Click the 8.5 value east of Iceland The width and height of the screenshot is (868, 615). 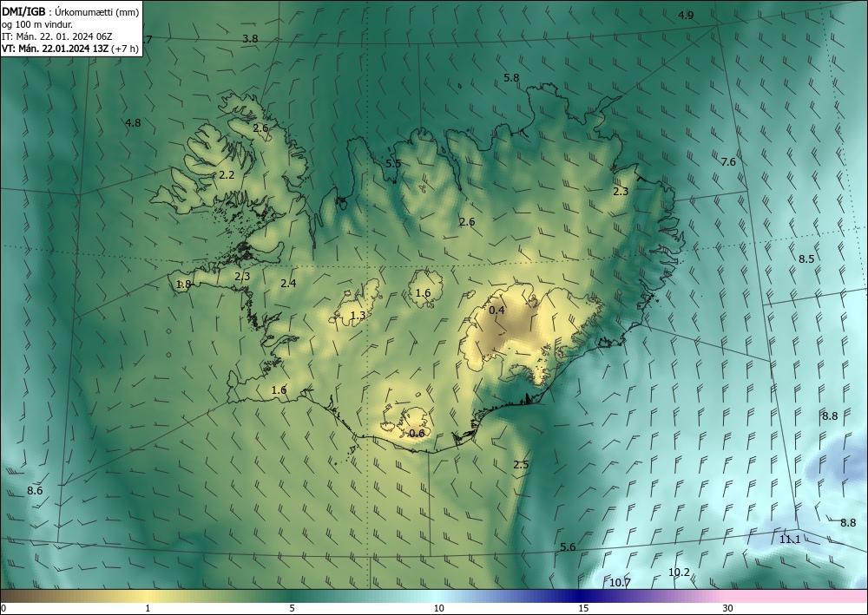(806, 258)
